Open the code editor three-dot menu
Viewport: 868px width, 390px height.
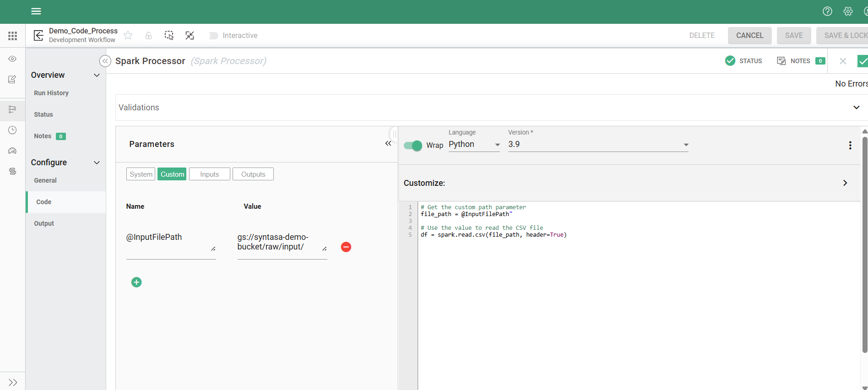(x=850, y=146)
